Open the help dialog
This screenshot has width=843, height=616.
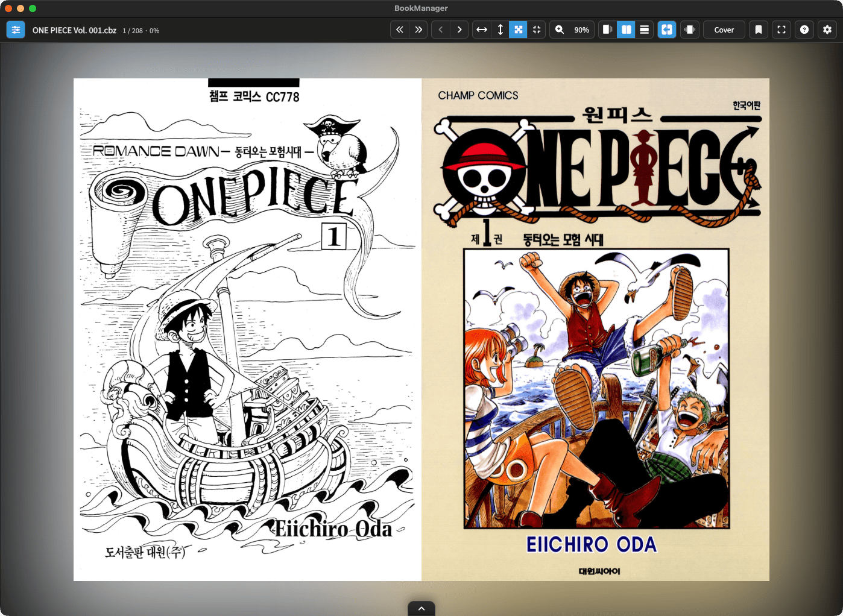pos(804,30)
